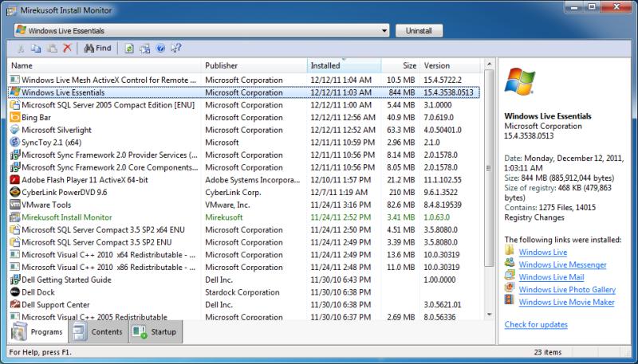This screenshot has height=364, width=638.
Task: Click the Visual C++ 2010 x64 Redistributable icon
Action: pos(15,255)
